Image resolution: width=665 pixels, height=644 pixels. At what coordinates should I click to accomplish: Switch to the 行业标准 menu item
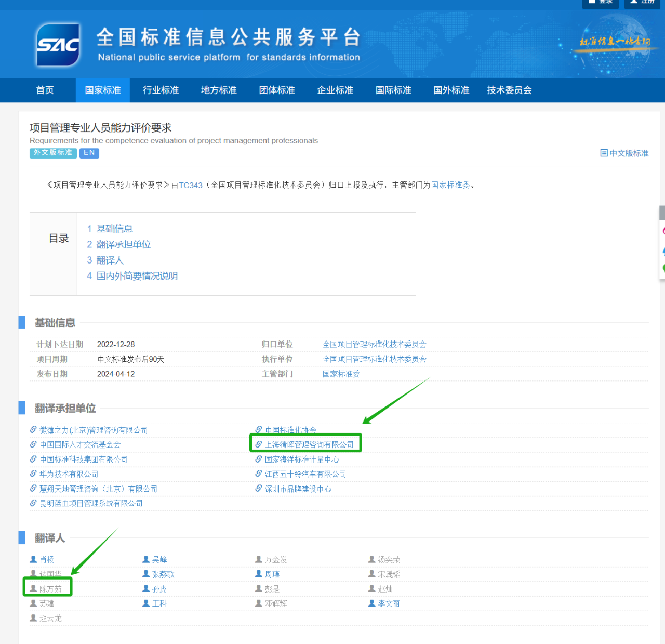(x=161, y=90)
